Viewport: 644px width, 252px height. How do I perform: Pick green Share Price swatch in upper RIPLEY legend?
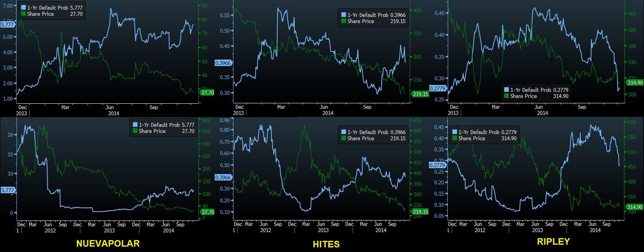pyautogui.click(x=507, y=96)
